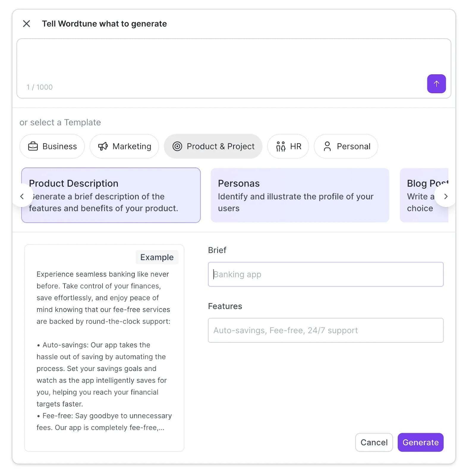Click the purple Generate button
The image size is (469, 476).
(420, 442)
